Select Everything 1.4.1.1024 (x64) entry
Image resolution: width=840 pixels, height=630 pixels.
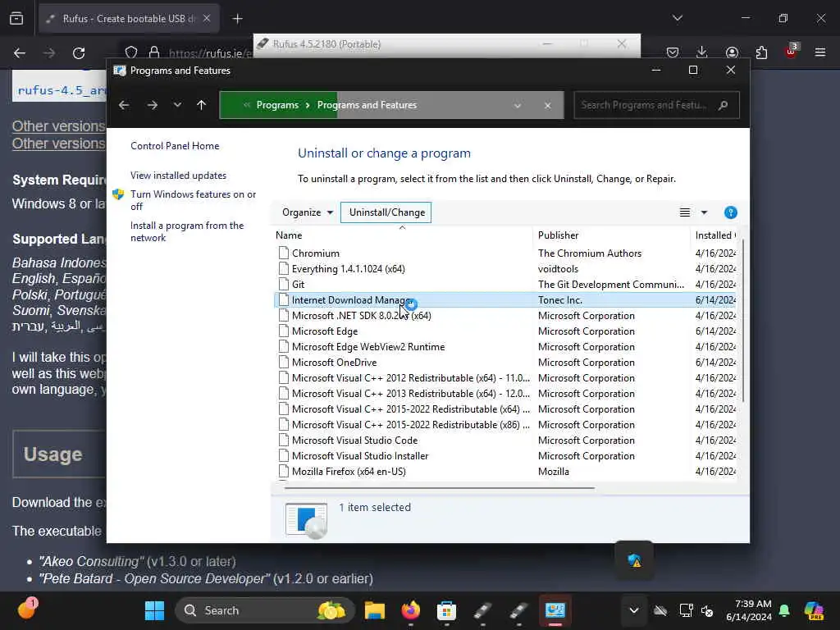tap(348, 269)
